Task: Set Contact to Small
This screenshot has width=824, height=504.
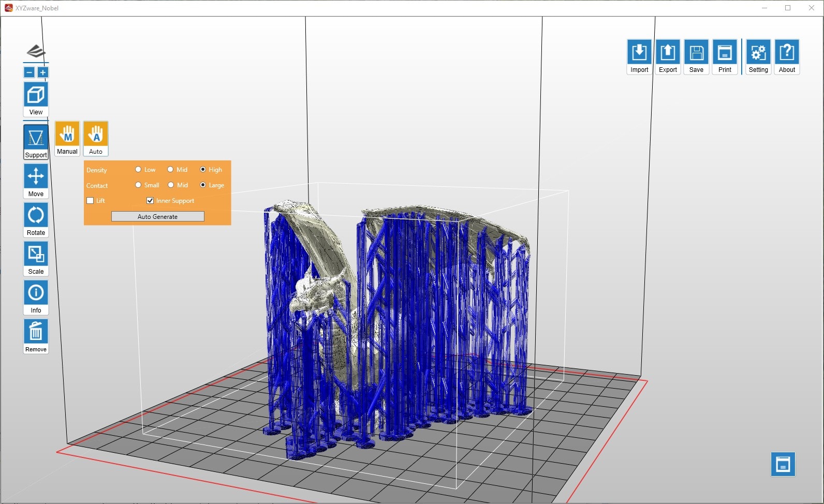Action: (x=138, y=185)
